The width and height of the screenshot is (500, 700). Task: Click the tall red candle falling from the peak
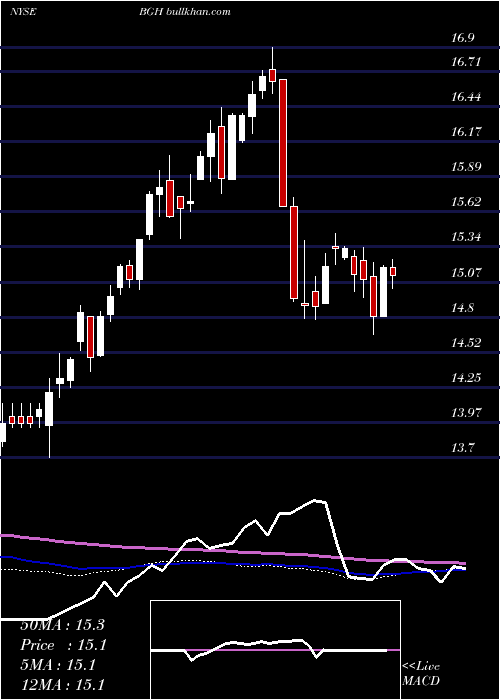[283, 143]
